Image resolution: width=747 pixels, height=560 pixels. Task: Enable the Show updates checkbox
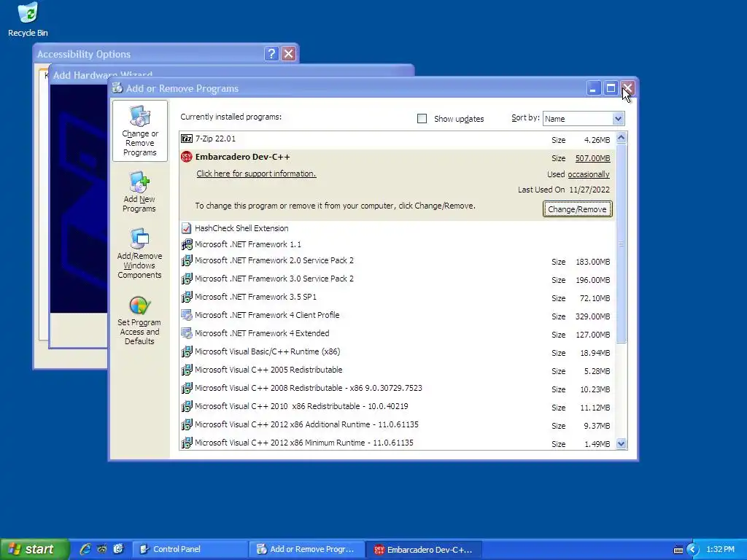click(x=422, y=119)
